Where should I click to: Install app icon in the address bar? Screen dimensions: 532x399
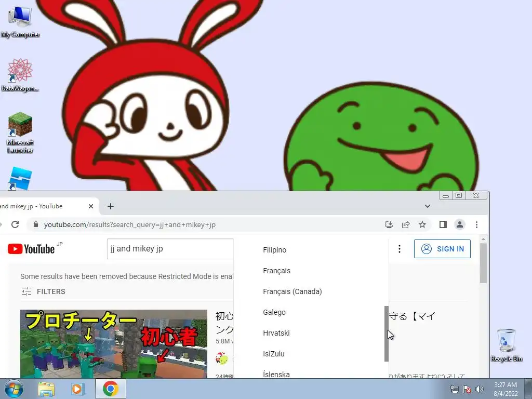389,224
